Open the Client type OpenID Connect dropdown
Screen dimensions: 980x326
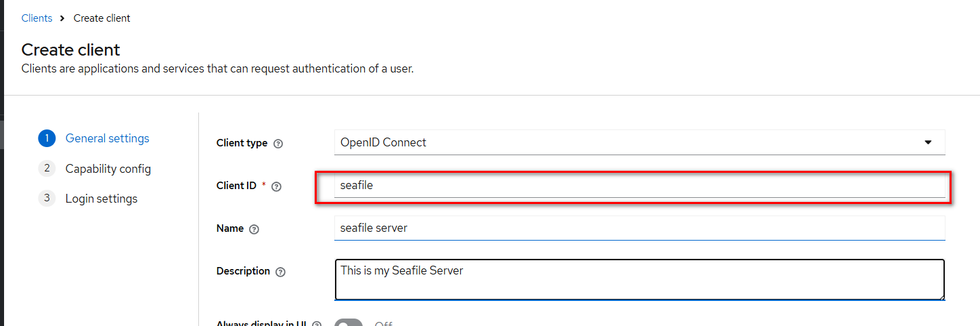pyautogui.click(x=640, y=142)
